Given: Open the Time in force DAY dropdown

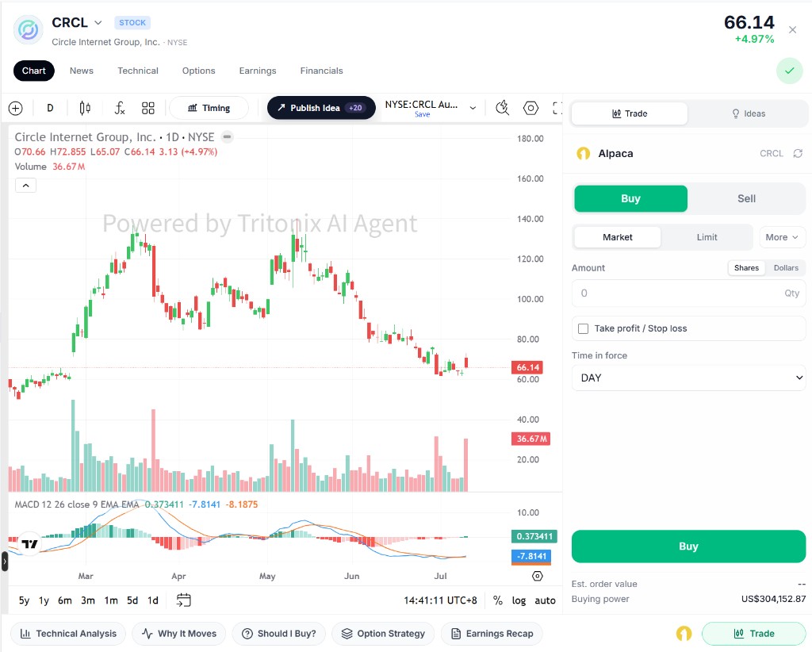Looking at the screenshot, I should (689, 378).
